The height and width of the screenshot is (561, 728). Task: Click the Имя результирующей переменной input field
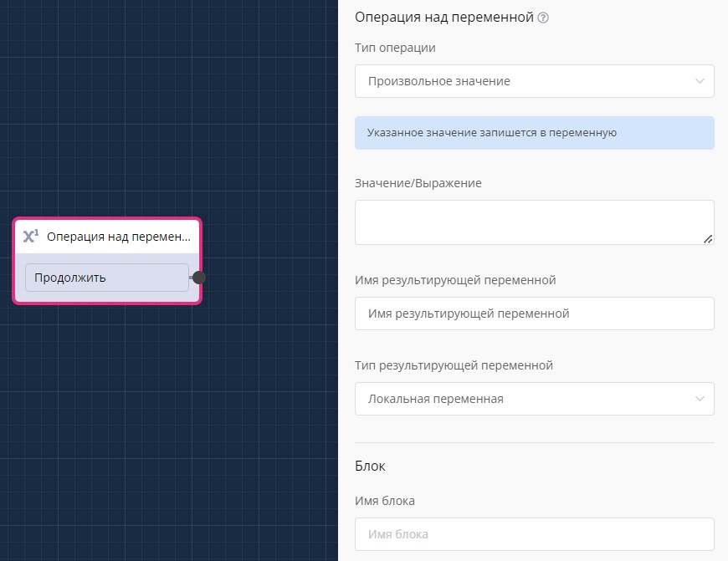tap(534, 314)
